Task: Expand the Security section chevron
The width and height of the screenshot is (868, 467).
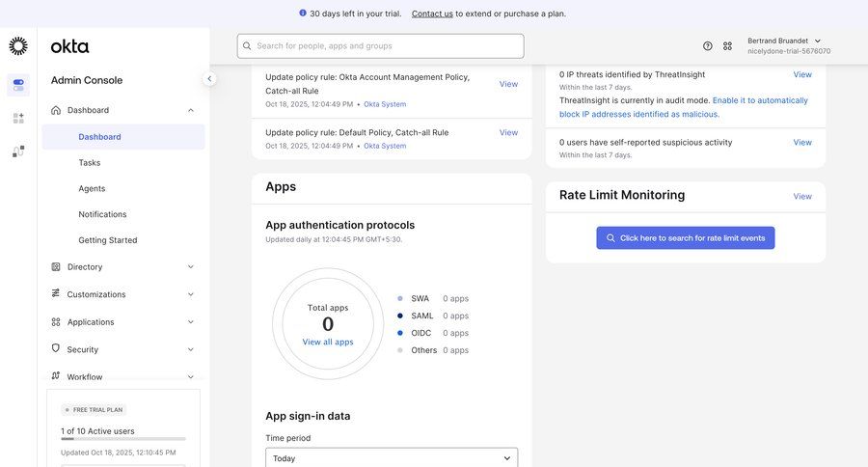Action: pyautogui.click(x=190, y=349)
